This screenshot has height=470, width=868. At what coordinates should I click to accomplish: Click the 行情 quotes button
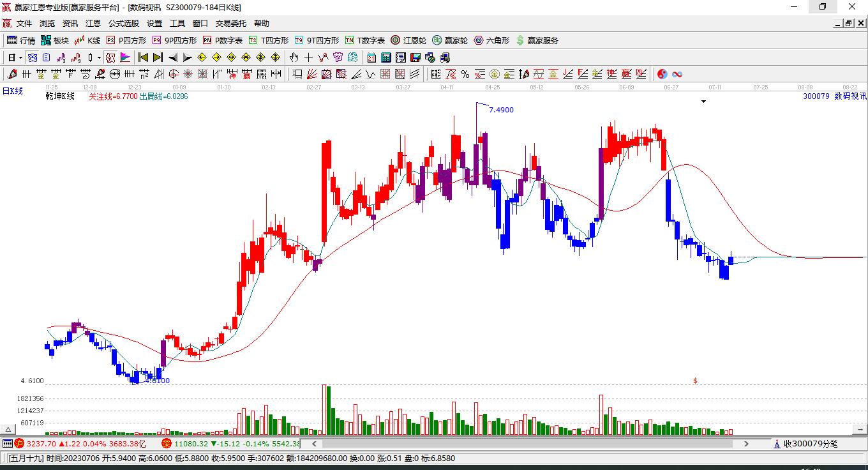(21, 40)
